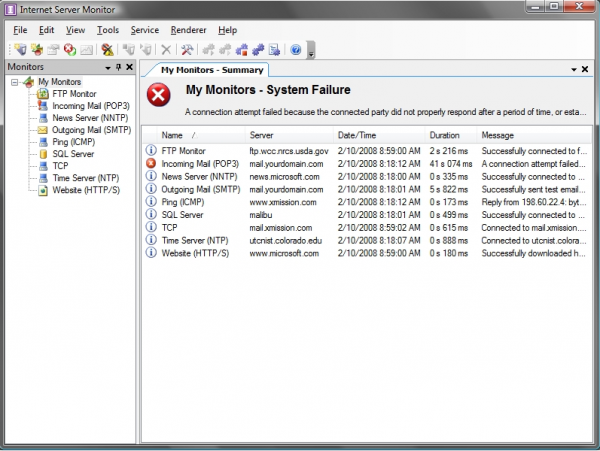Open the toolbar overflow options arrow
Viewport: 600px width, 451px height.
tap(311, 51)
